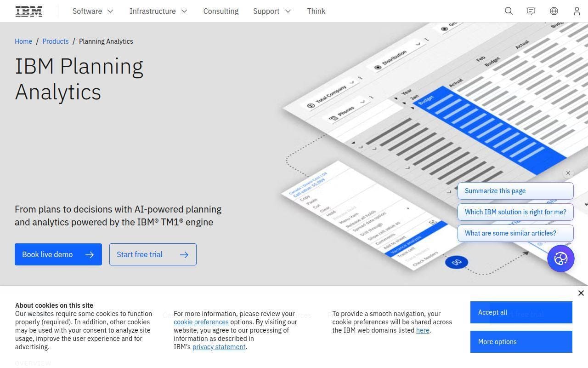Expand the Software menu
This screenshot has width=588, height=368.
pyautogui.click(x=93, y=11)
